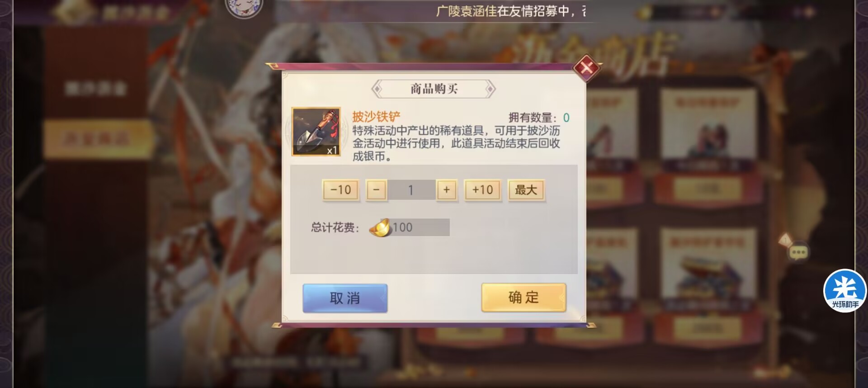868x388 pixels.
Task: Select the highlighted left sidebar tab
Action: point(97,139)
